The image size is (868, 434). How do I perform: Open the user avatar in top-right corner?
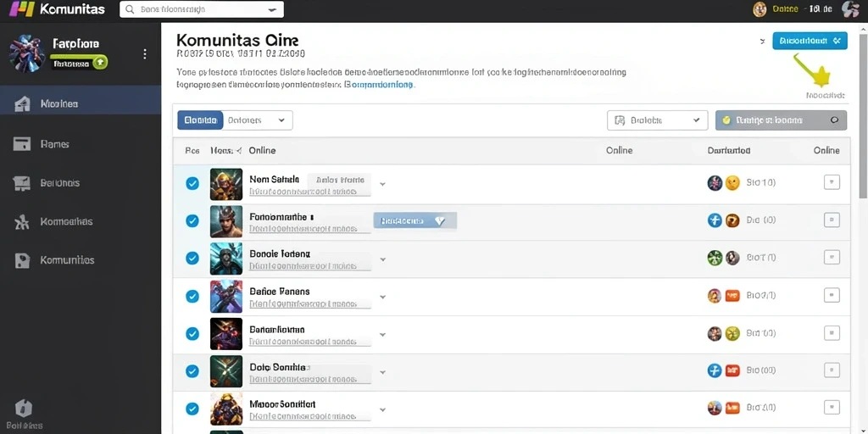pos(849,8)
